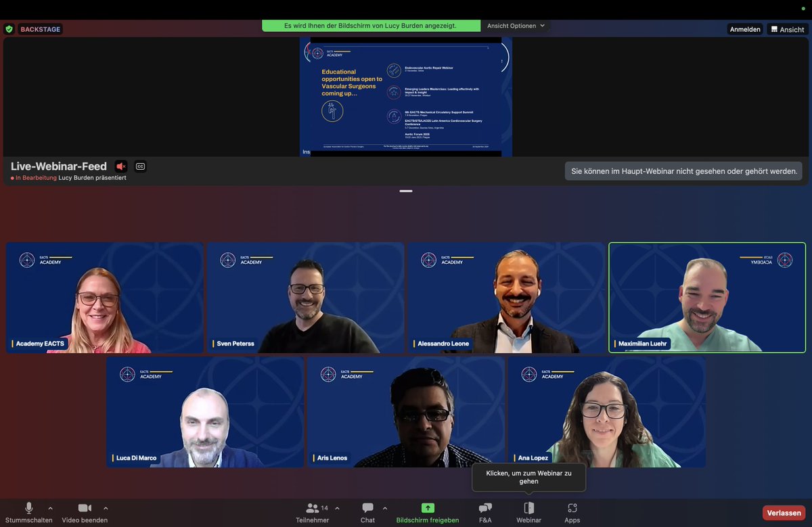Click the green status dot in menu bar
The image size is (812, 527).
click(803, 9)
